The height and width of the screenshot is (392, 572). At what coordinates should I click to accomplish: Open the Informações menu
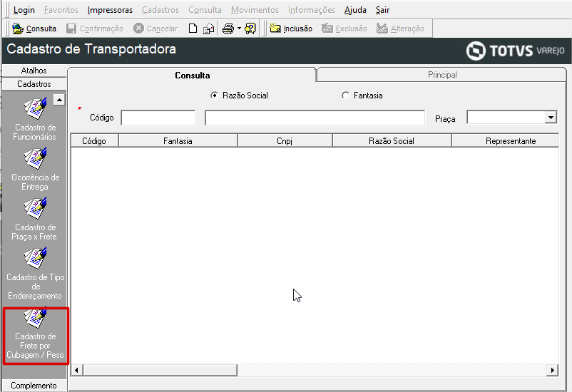coord(312,10)
